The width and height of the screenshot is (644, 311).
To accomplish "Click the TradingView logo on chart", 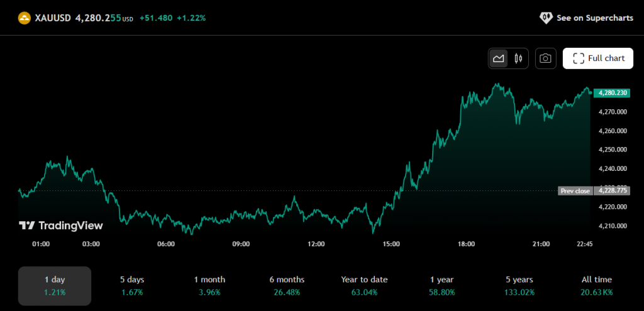I will (x=60, y=226).
